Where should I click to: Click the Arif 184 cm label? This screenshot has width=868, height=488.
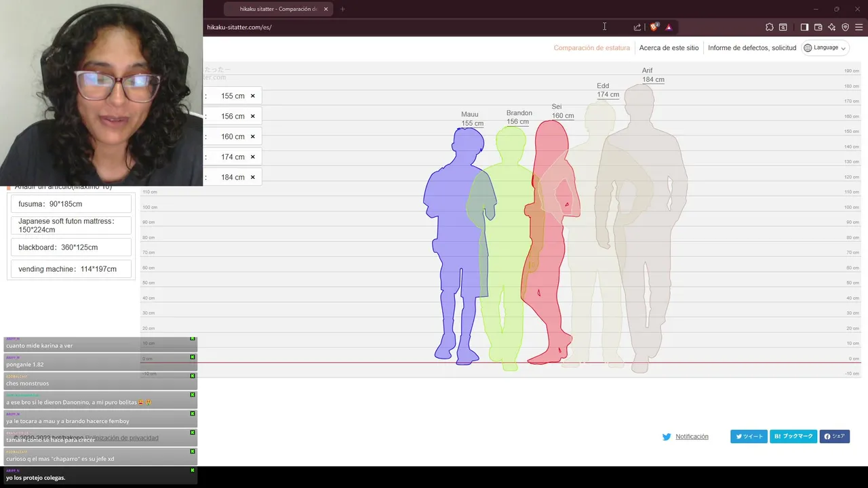click(653, 75)
